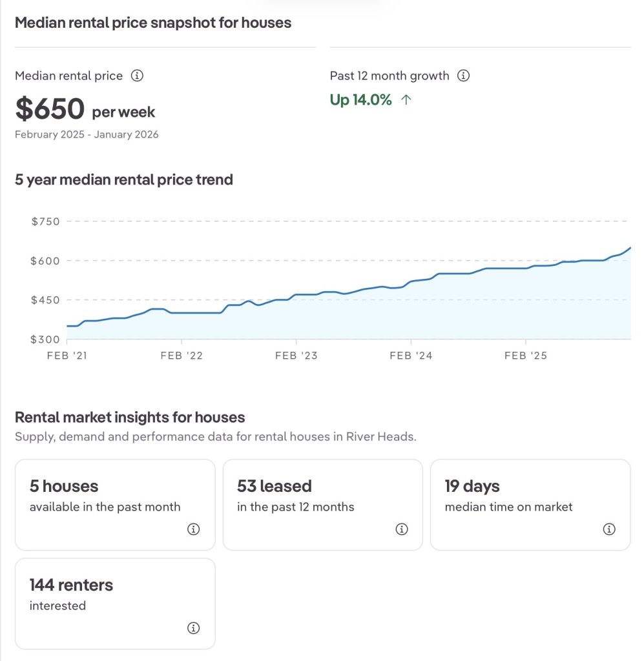Click the Up 14.0% growth text
Viewport: 644px width, 661px height.
coord(360,100)
